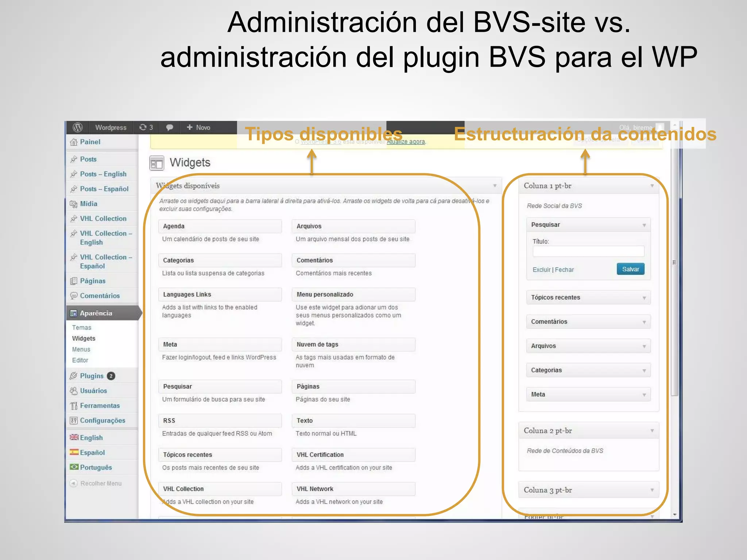Select the Agenda available widget

click(220, 226)
